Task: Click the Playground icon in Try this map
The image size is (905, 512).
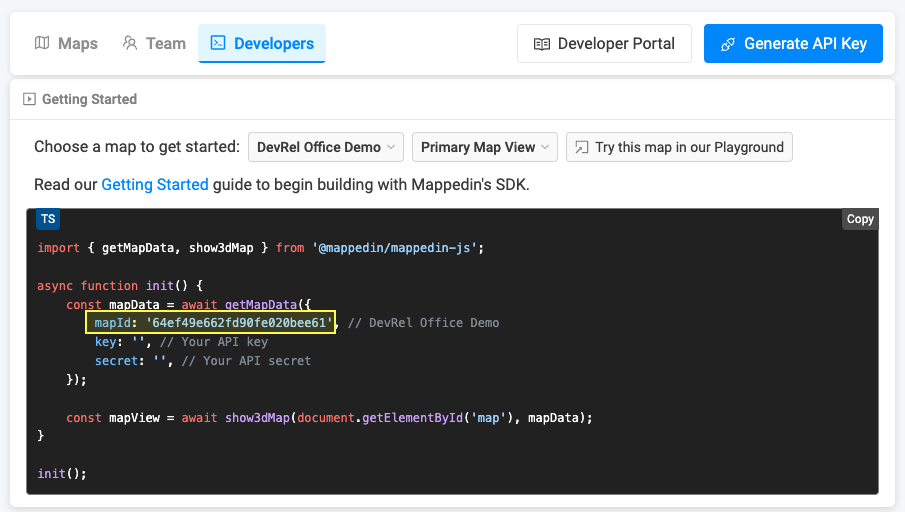Action: pos(581,147)
